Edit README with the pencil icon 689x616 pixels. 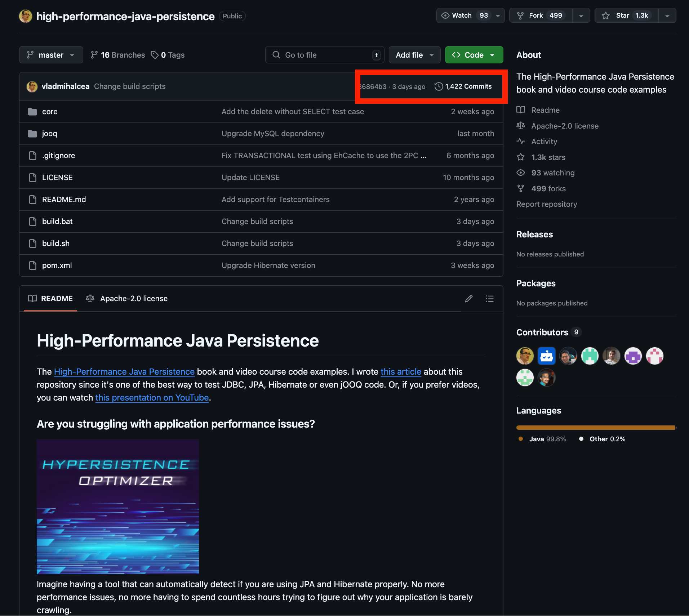(469, 299)
